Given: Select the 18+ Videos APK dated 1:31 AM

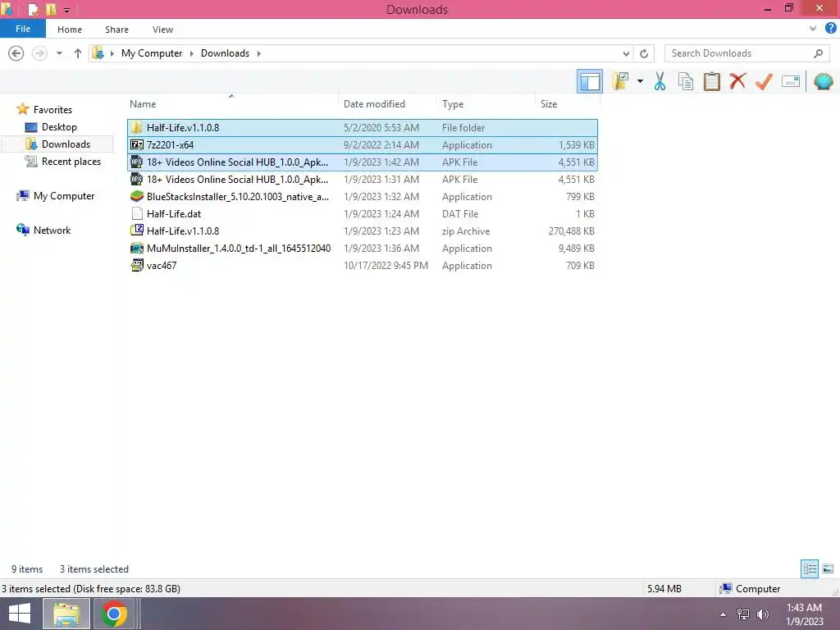Looking at the screenshot, I should coord(362,180).
